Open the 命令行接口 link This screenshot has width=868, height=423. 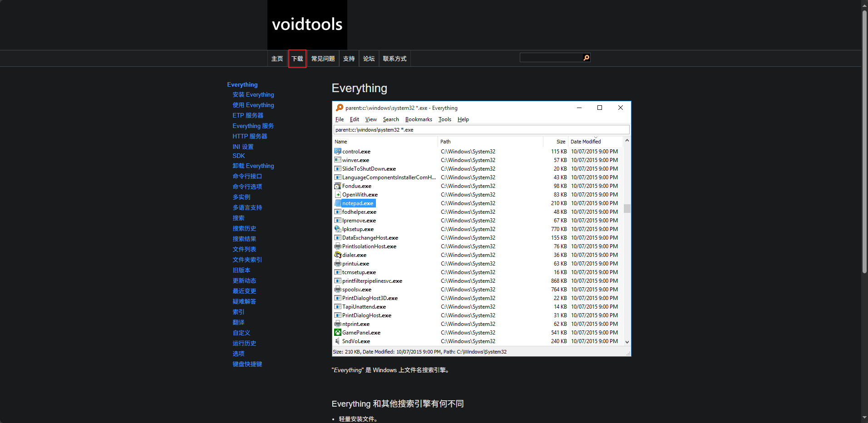(x=247, y=176)
